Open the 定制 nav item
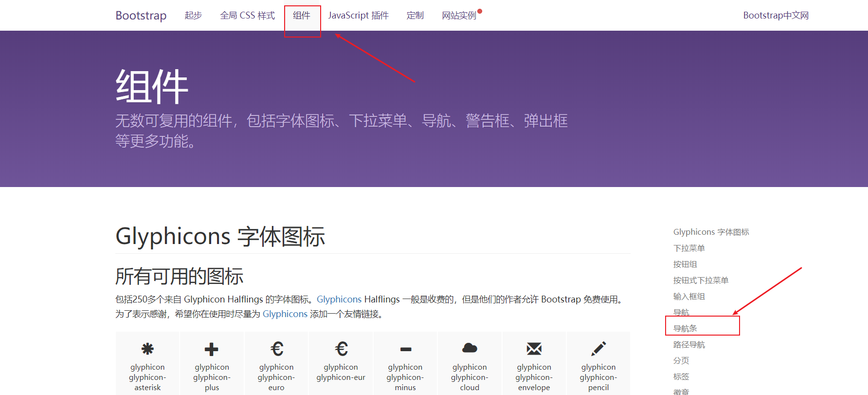 coord(415,16)
